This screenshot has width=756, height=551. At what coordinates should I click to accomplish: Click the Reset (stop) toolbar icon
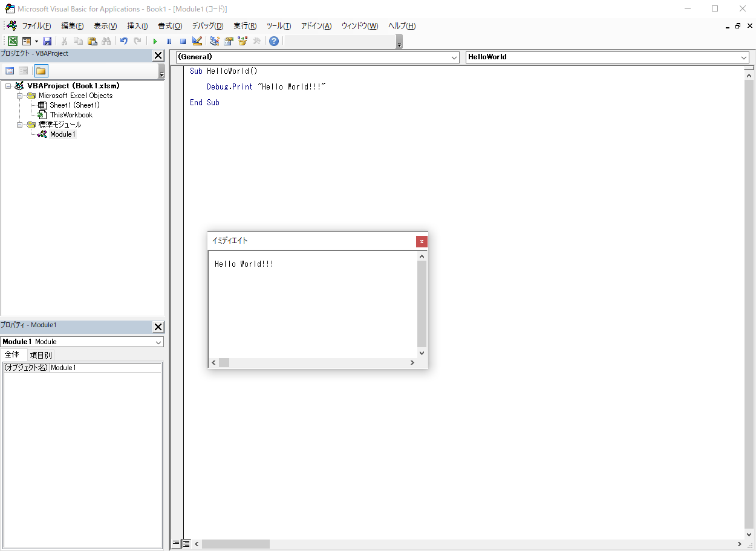183,41
